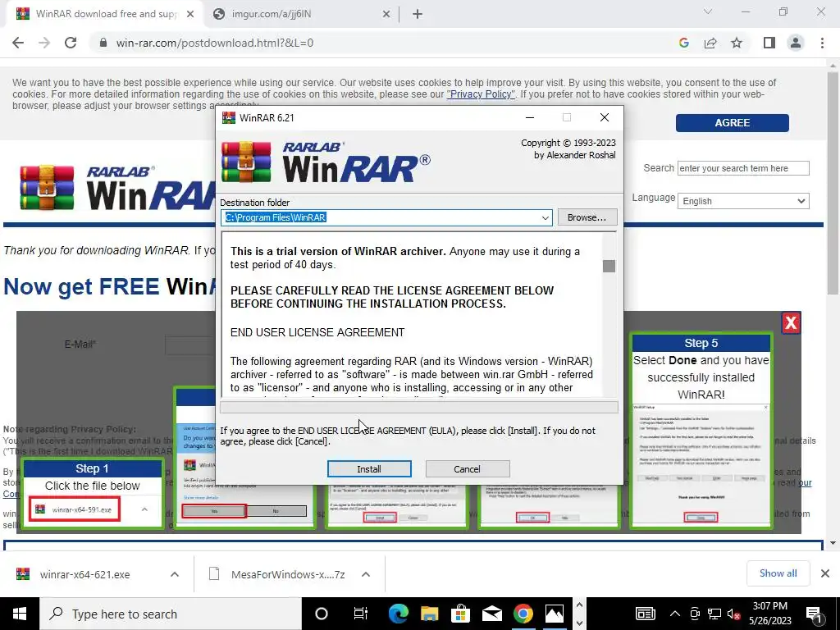Expand options for MesaForWindows download
Viewport: 840px width, 630px height.
tap(366, 574)
